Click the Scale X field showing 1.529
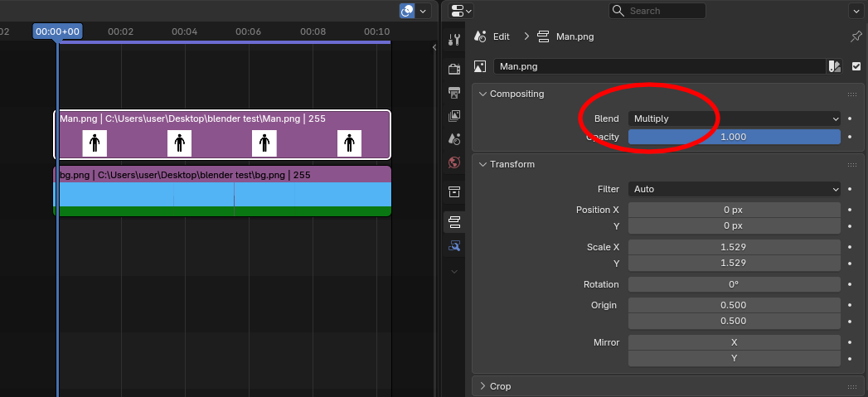Image resolution: width=868 pixels, height=397 pixels. 734,247
